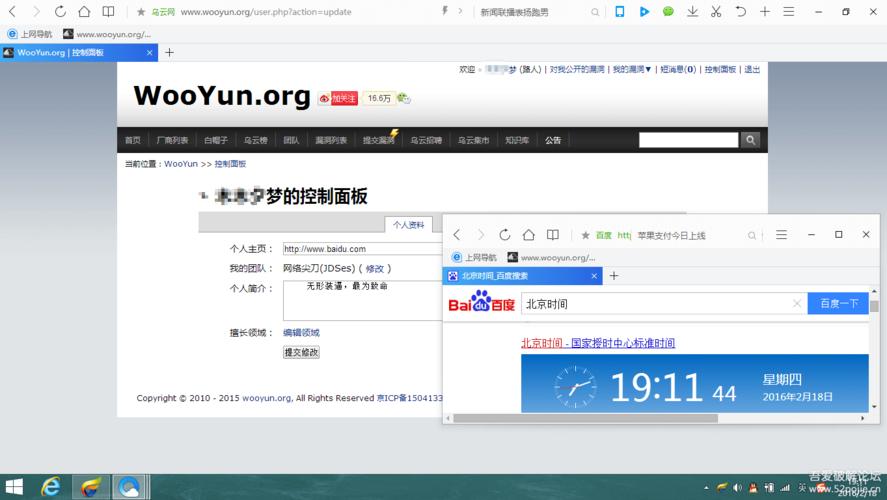This screenshot has width=887, height=500.
Task: Open reading mode book icon in main browser
Action: tap(108, 11)
